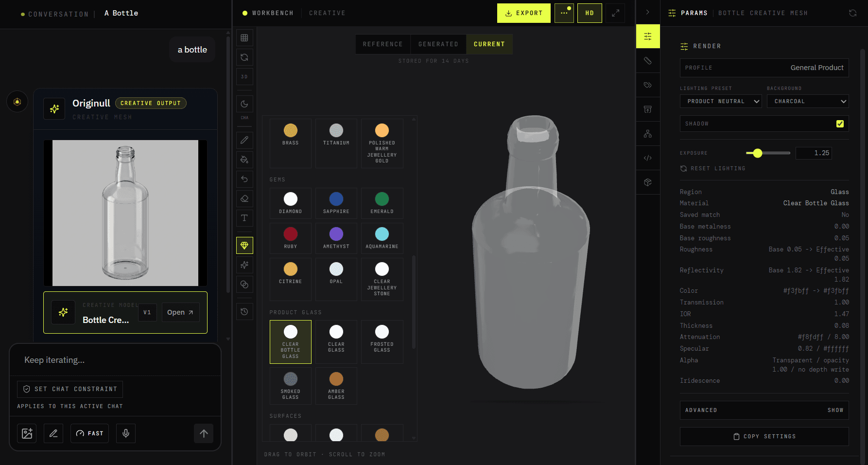Click the Originull avatar icon

(x=17, y=102)
